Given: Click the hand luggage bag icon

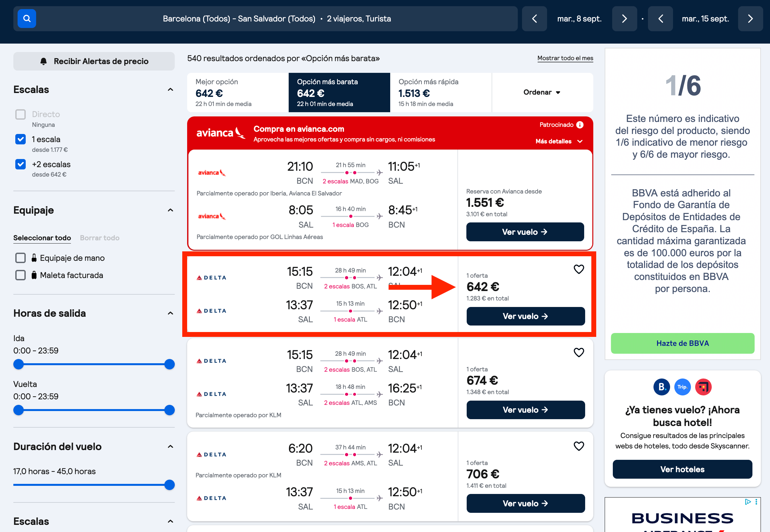Looking at the screenshot, I should 34,258.
